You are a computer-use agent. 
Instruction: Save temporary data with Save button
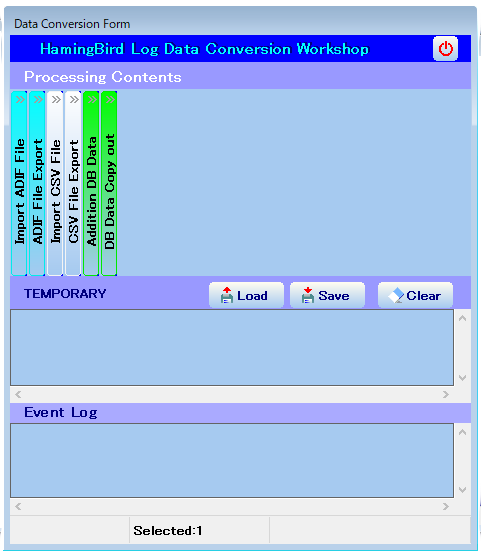(x=327, y=295)
